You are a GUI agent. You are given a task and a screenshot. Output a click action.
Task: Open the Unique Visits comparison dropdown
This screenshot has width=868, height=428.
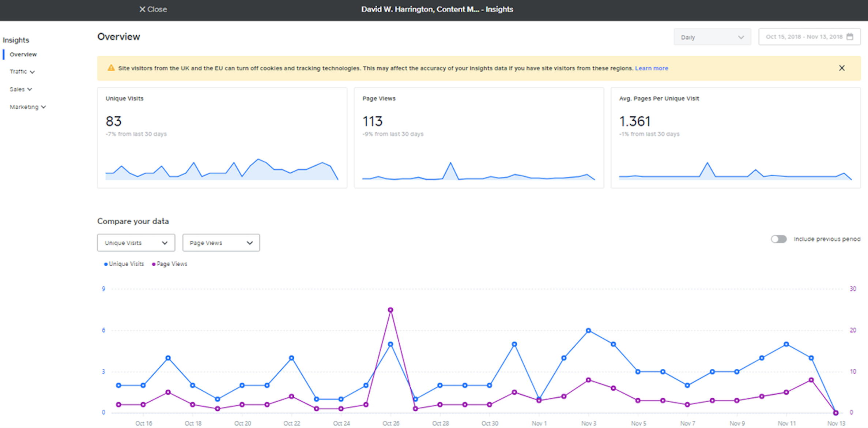(x=136, y=243)
